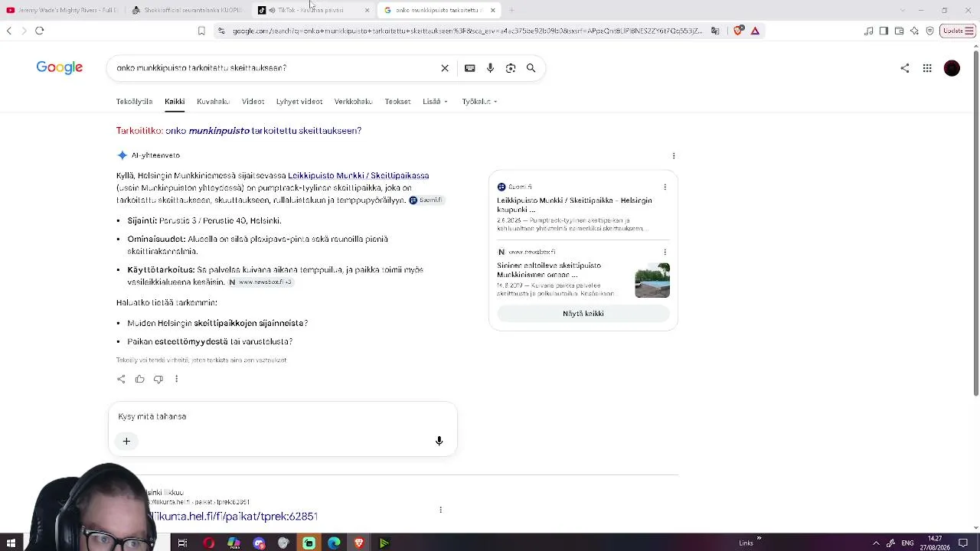Open the tab search dropdown arrow
The image size is (980, 551).
(902, 10)
